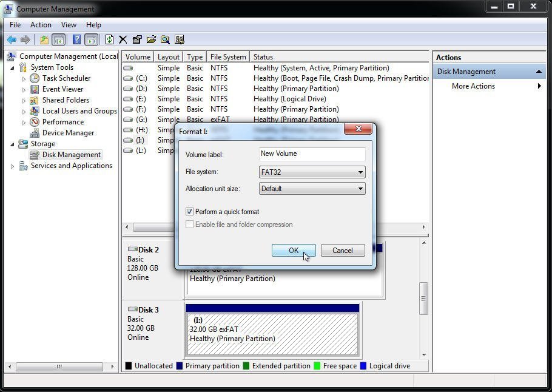Select the (L:) volume row
This screenshot has width=552, height=392.
point(148,150)
